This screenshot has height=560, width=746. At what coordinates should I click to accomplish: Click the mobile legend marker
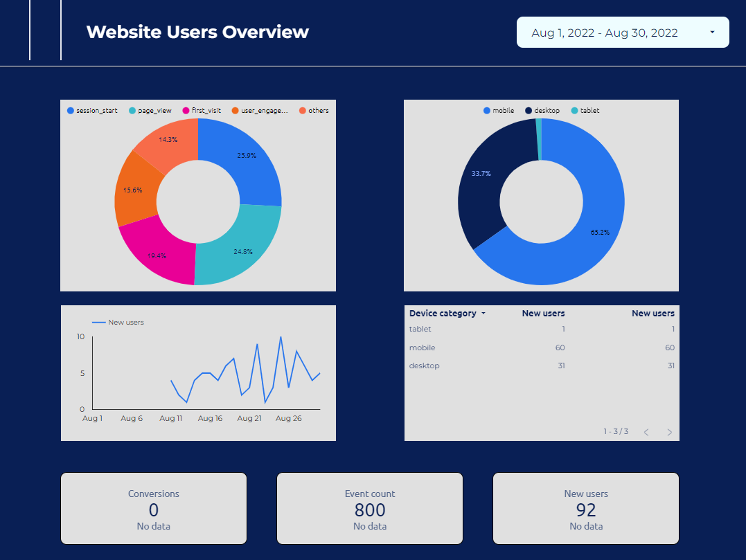(487, 110)
